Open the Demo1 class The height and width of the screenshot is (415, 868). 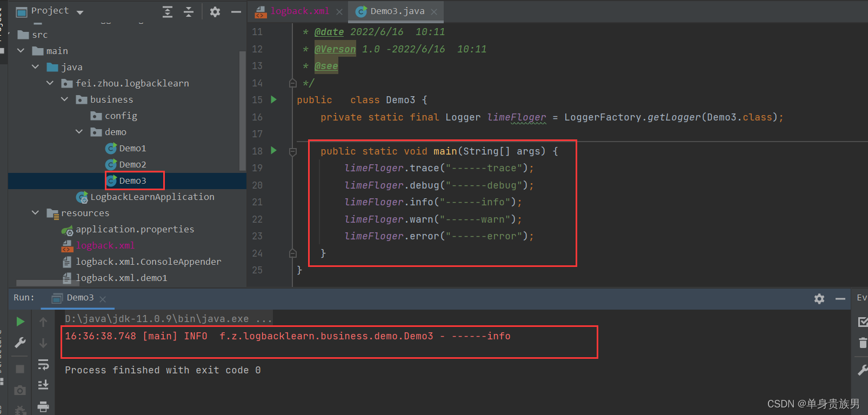coord(132,148)
